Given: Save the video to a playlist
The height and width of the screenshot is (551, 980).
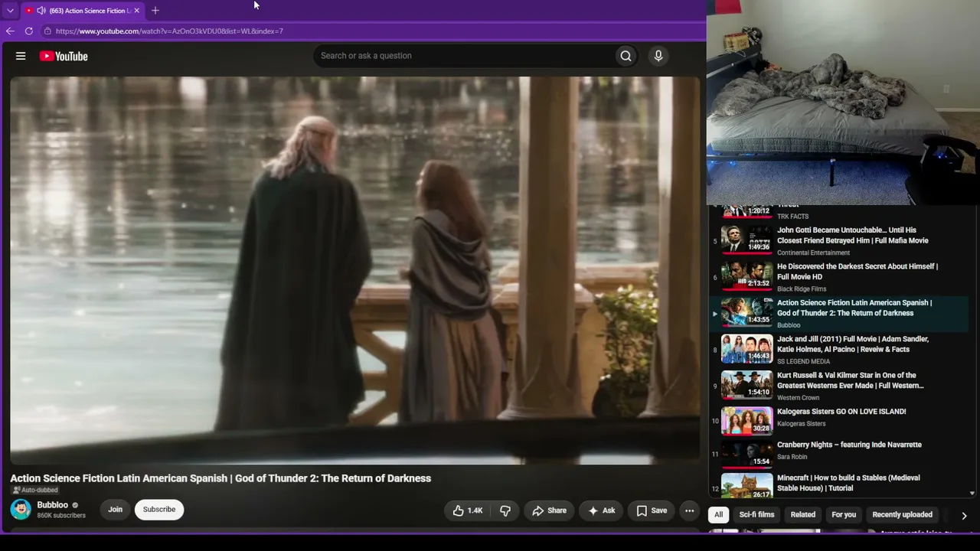Looking at the screenshot, I should (x=652, y=510).
